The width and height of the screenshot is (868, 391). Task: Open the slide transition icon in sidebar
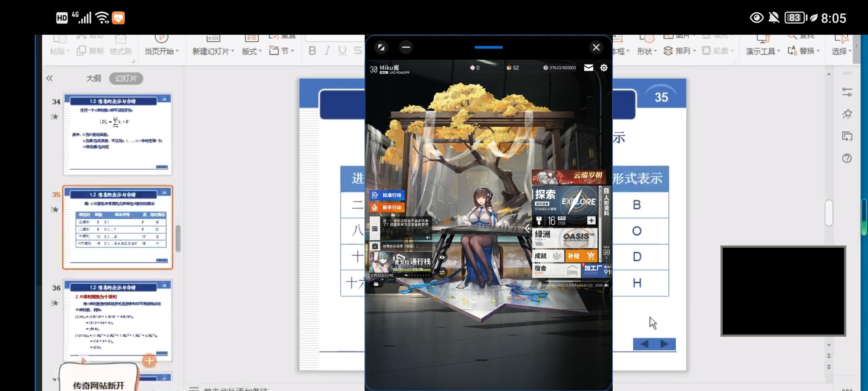coord(847,136)
